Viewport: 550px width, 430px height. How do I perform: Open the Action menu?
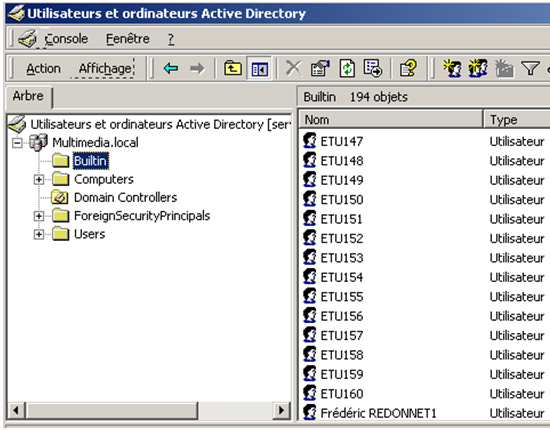[43, 68]
